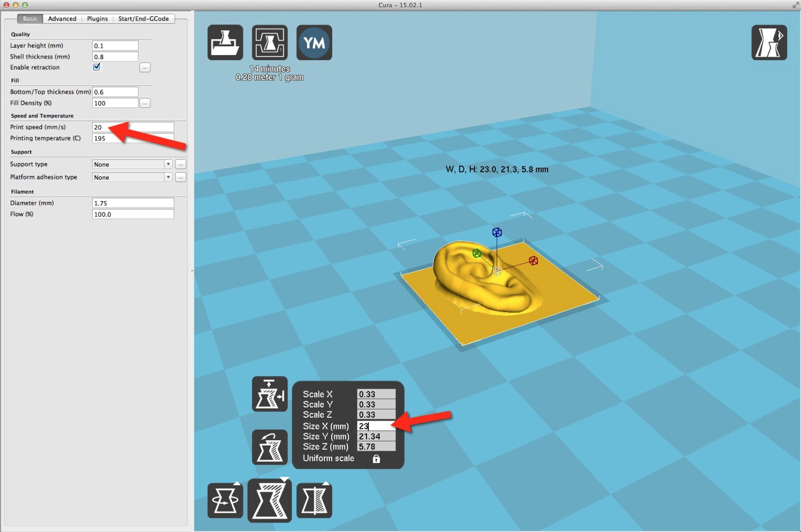Open Fill Density settings ellipsis button
Screen dimensions: 801x532
pyautogui.click(x=145, y=103)
